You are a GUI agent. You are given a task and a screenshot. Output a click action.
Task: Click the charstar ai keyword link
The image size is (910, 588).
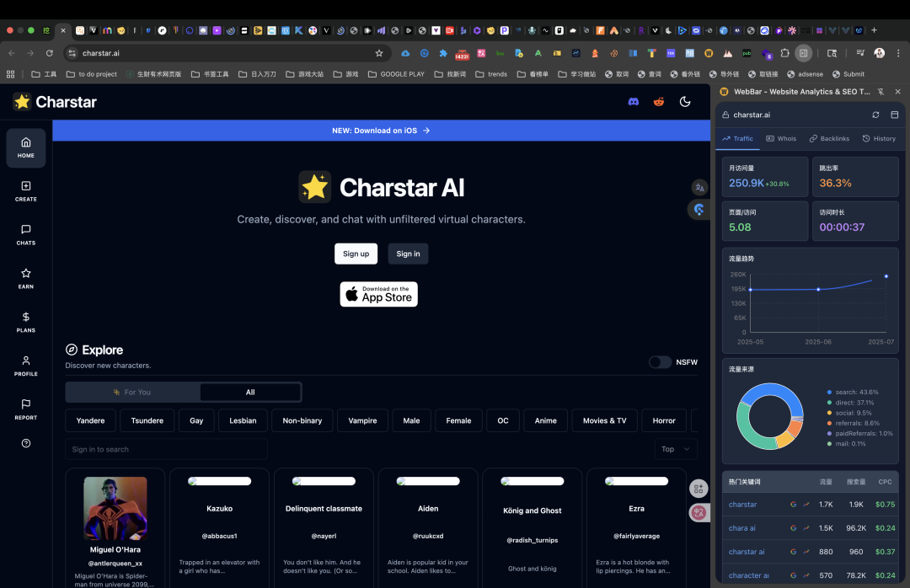pos(747,552)
